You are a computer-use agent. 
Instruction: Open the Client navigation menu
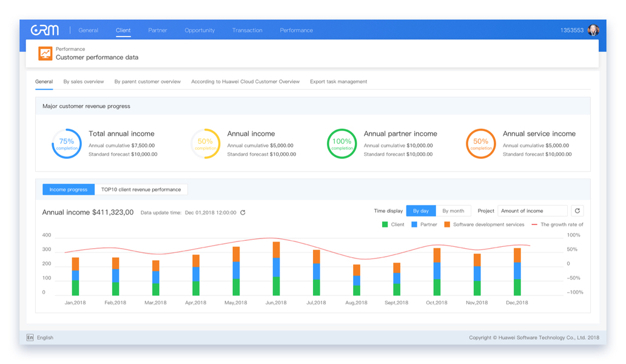123,30
